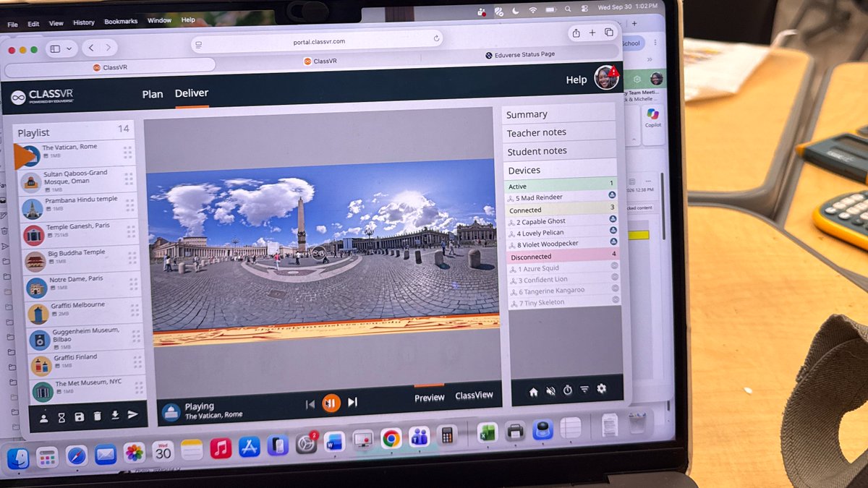The image size is (868, 488).
Task: Select Sultan Qaboos-Grand Mosque, Oman playlist item
Action: (77, 180)
